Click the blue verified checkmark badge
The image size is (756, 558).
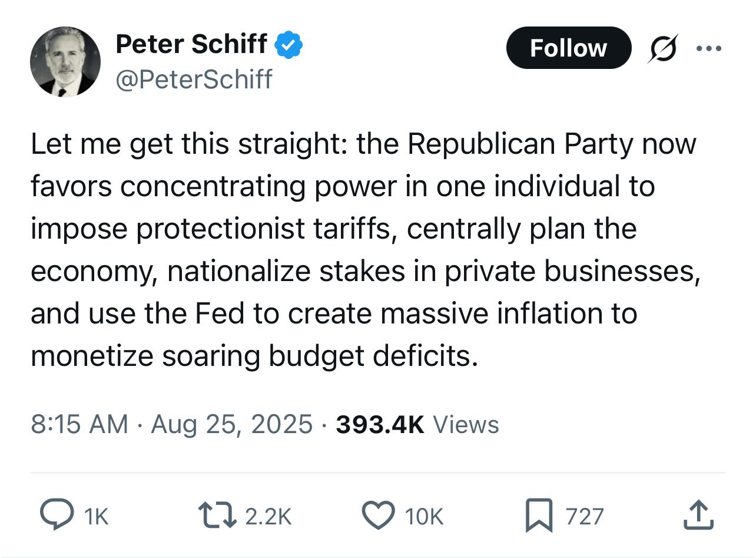point(289,45)
